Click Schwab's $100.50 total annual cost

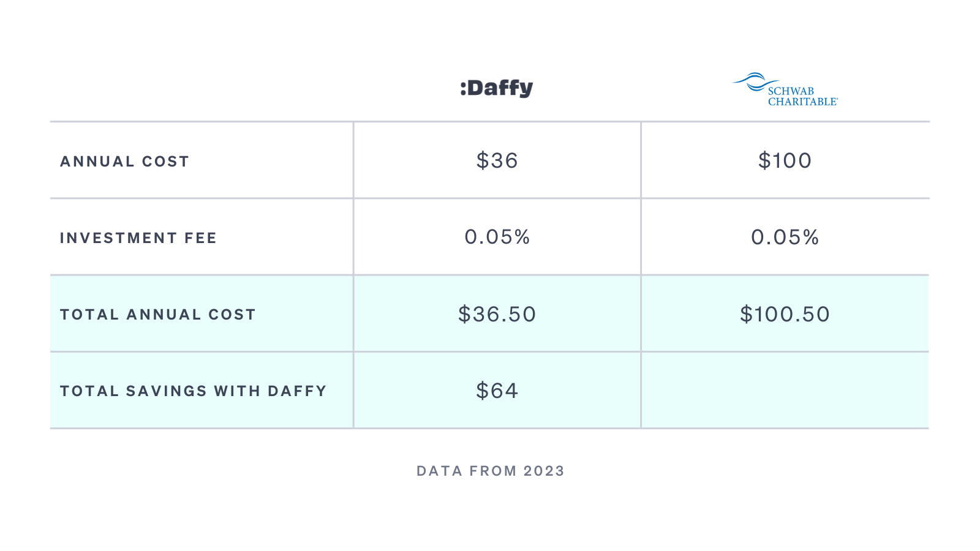coord(785,314)
